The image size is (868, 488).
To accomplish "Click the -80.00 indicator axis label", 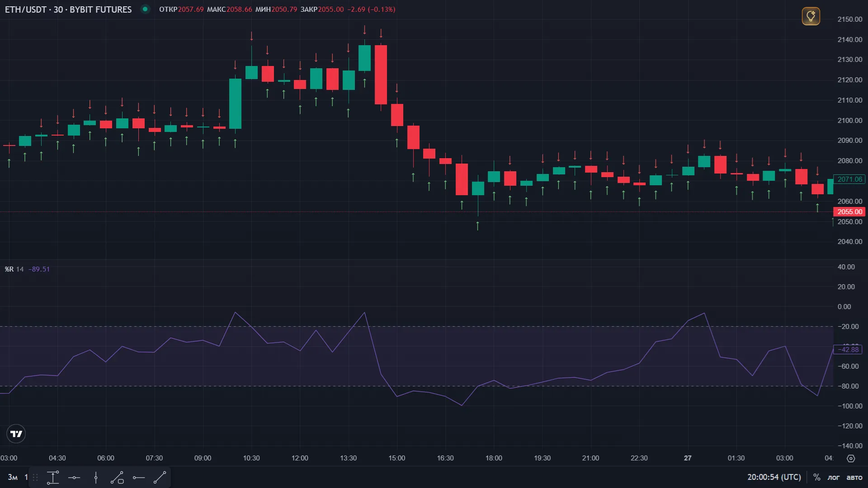I will click(x=848, y=386).
